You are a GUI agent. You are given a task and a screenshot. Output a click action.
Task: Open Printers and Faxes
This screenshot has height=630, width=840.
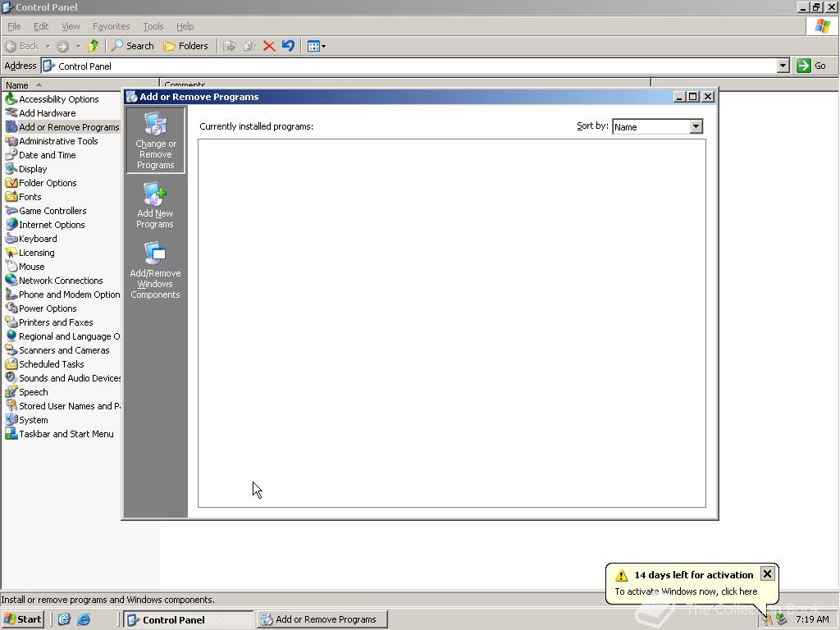[48, 322]
